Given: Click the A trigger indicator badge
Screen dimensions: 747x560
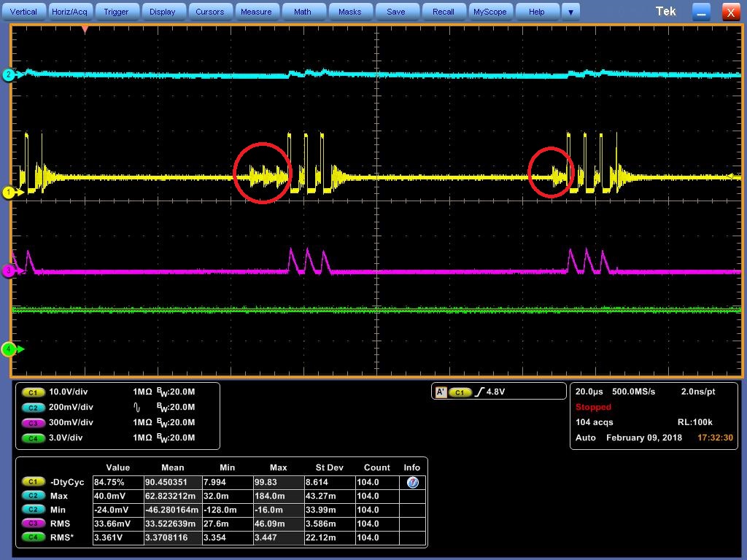Looking at the screenshot, I should 441,392.
